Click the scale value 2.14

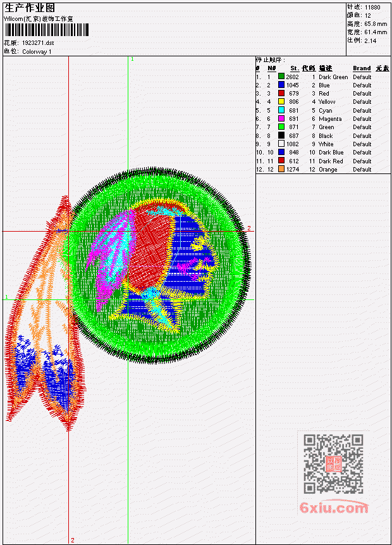click(x=371, y=41)
